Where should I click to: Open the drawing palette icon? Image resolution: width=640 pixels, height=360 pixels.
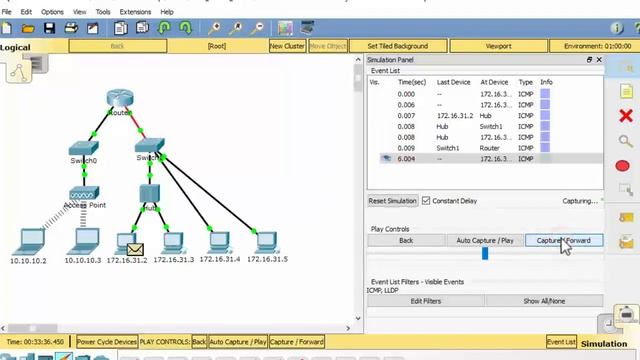click(285, 28)
